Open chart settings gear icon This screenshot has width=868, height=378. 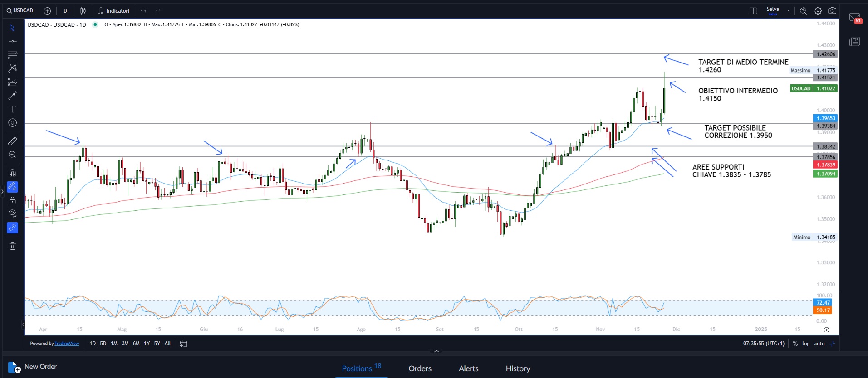(x=818, y=11)
